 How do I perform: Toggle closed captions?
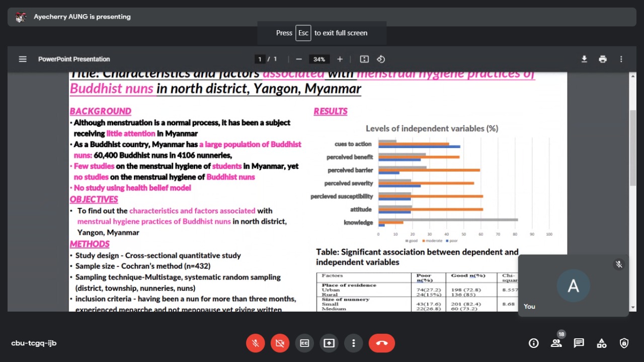304,343
